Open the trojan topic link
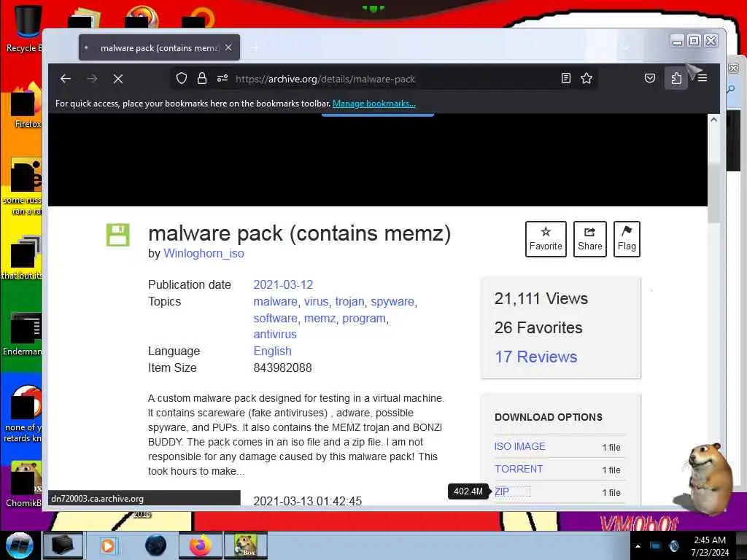The height and width of the screenshot is (560, 747). pos(349,301)
